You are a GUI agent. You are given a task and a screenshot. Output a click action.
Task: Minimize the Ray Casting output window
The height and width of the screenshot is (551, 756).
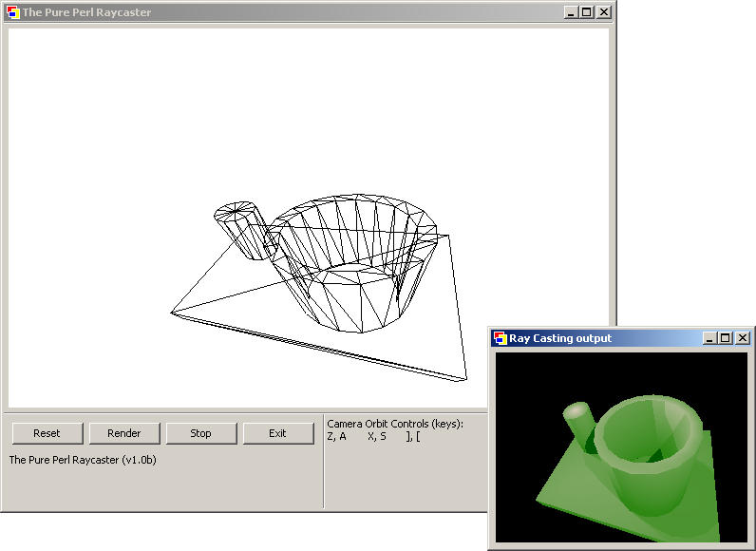tap(709, 338)
